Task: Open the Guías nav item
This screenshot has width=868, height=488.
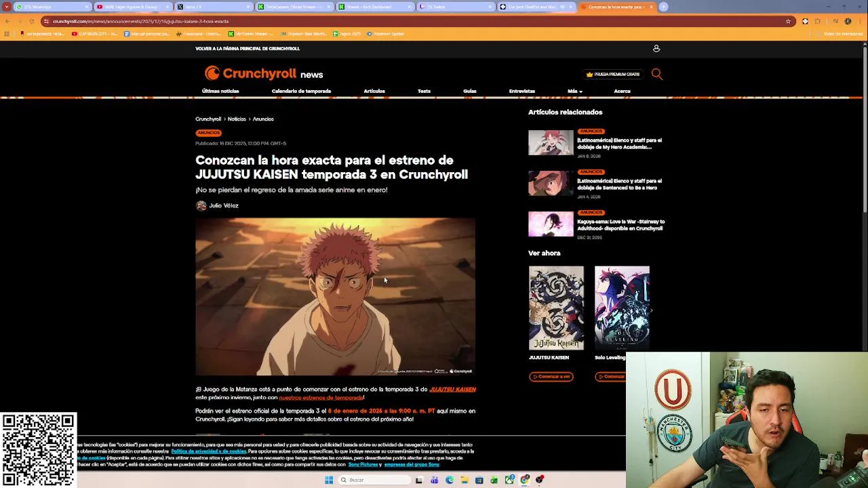Action: point(469,91)
